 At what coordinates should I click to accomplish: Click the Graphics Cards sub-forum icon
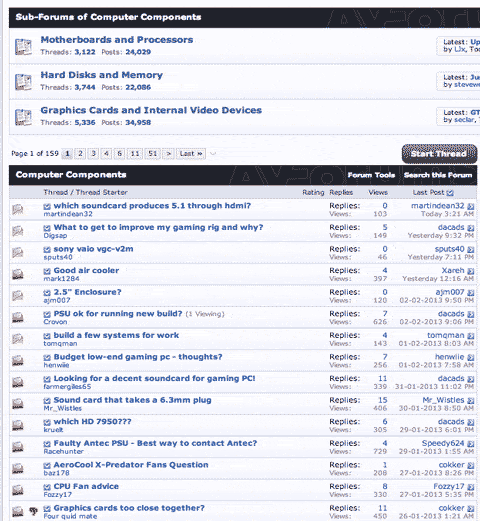coord(23,117)
